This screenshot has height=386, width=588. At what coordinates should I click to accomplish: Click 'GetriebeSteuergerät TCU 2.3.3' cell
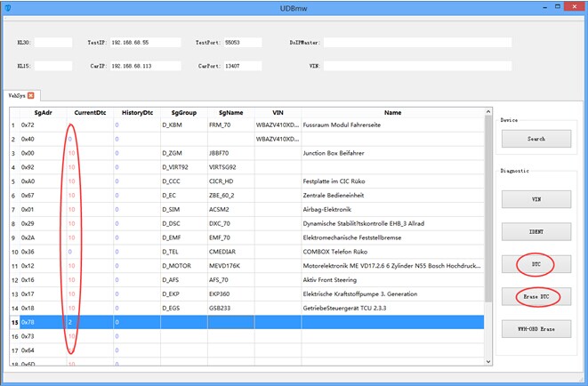pyautogui.click(x=392, y=308)
